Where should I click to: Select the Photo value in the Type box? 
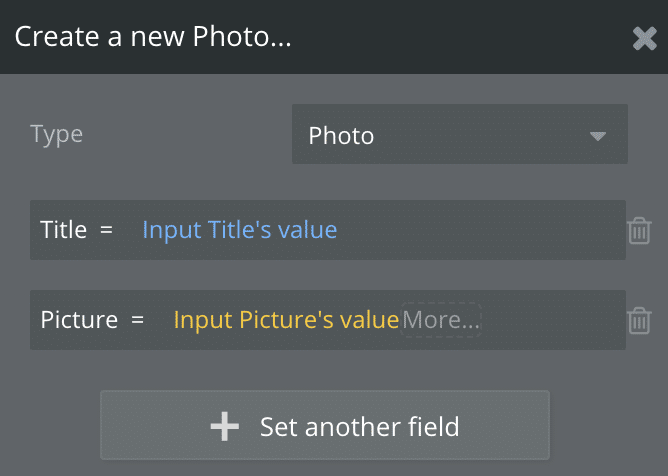click(341, 135)
